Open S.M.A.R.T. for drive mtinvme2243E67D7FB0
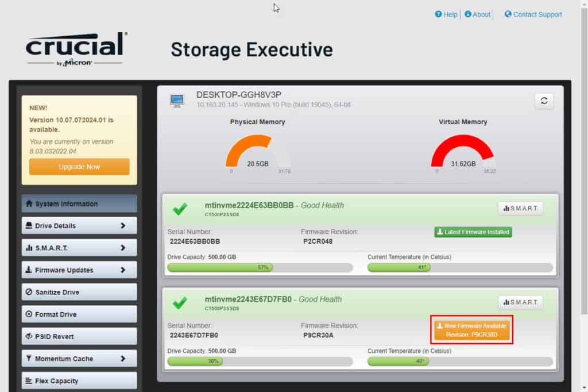Viewport: 588px width, 392px height. (520, 302)
